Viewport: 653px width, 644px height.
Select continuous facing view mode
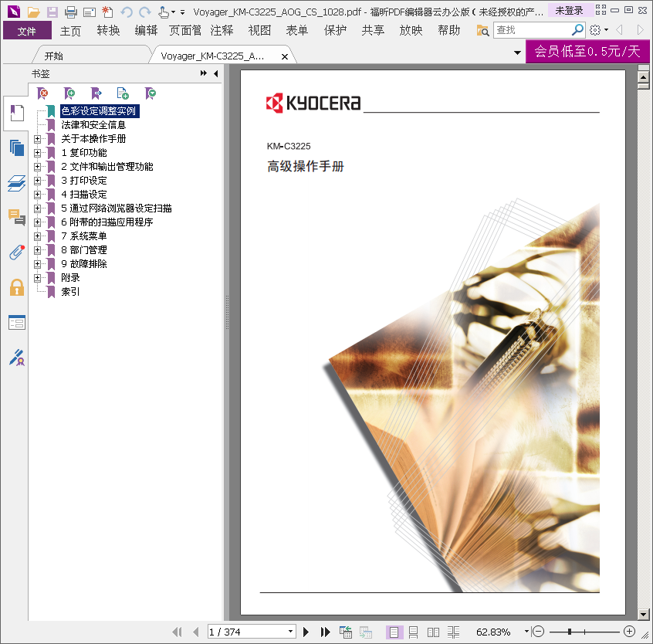point(453,632)
